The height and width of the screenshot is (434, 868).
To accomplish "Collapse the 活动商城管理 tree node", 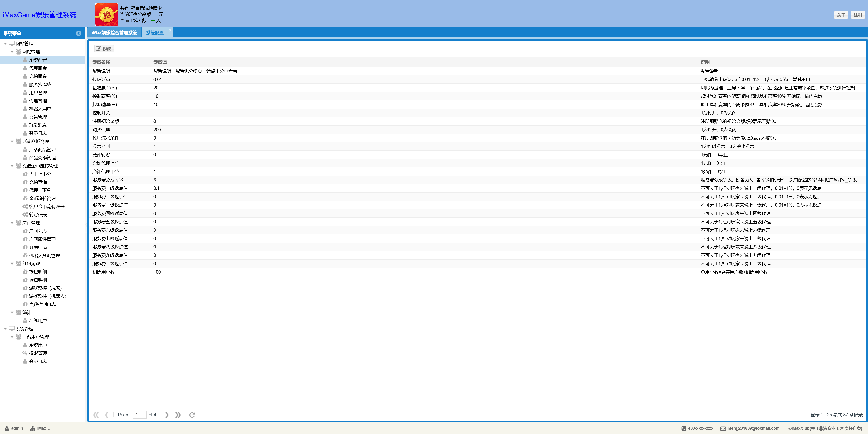I will (12, 142).
